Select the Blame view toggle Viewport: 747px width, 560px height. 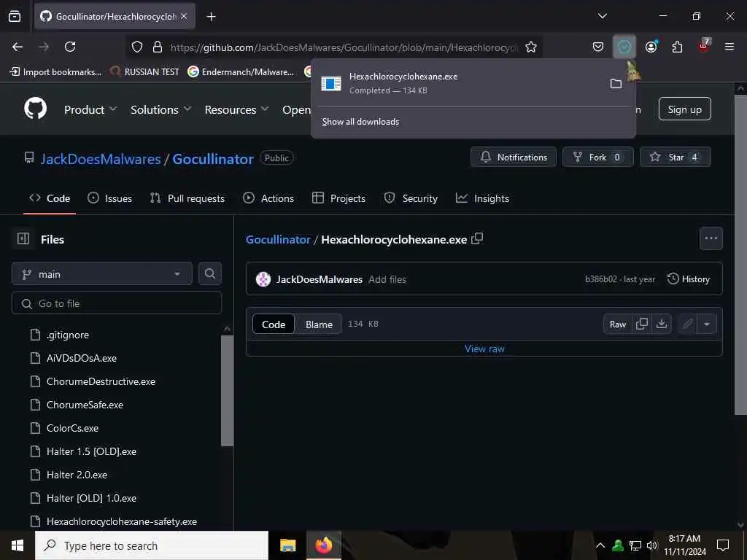tap(319, 324)
